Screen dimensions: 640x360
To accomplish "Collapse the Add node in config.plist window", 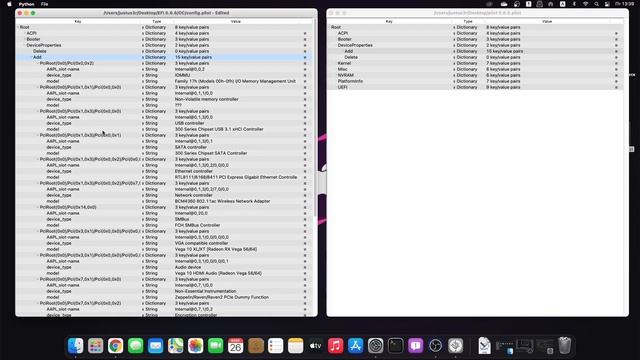I will 31,57.
